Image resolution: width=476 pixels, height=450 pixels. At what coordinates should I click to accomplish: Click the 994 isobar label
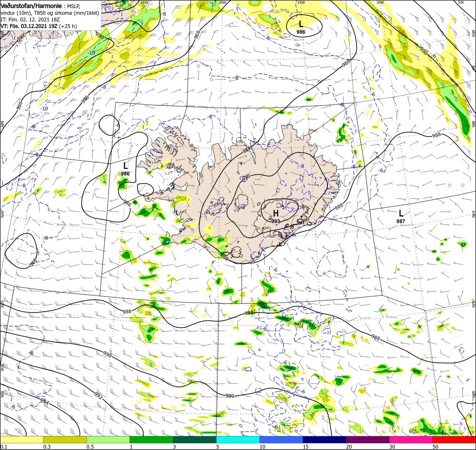point(45,401)
